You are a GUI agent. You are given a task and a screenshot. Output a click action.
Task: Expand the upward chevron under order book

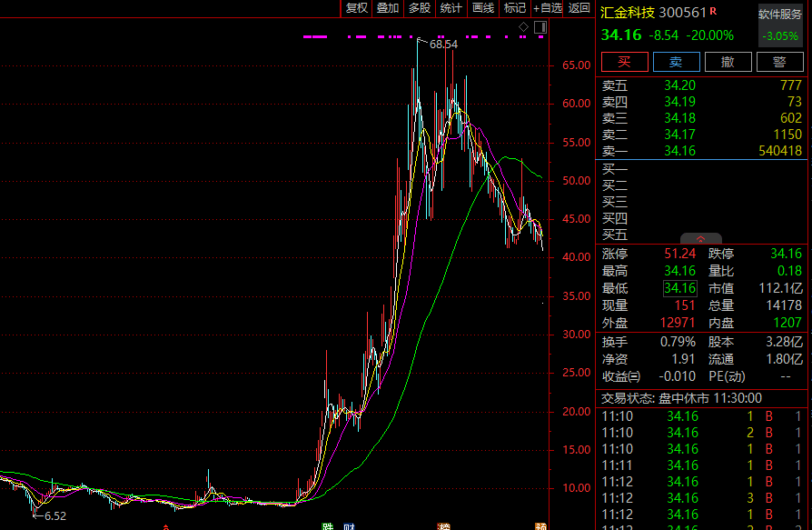coord(700,239)
